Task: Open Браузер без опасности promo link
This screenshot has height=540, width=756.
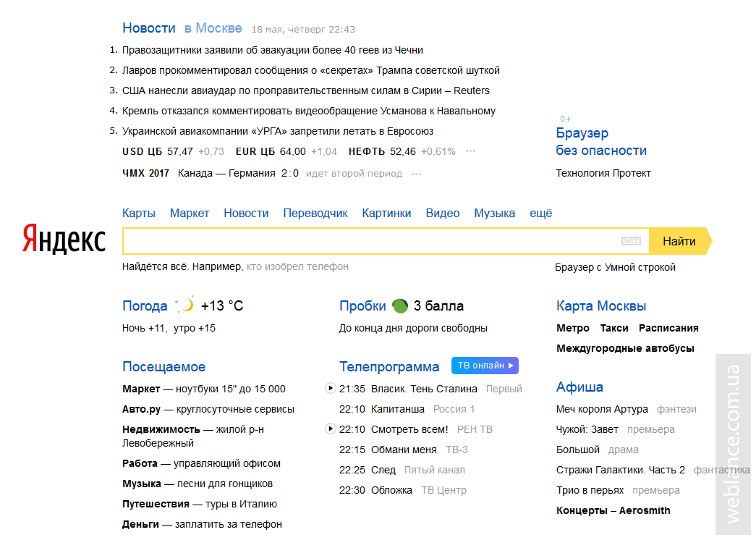Action: tap(600, 141)
